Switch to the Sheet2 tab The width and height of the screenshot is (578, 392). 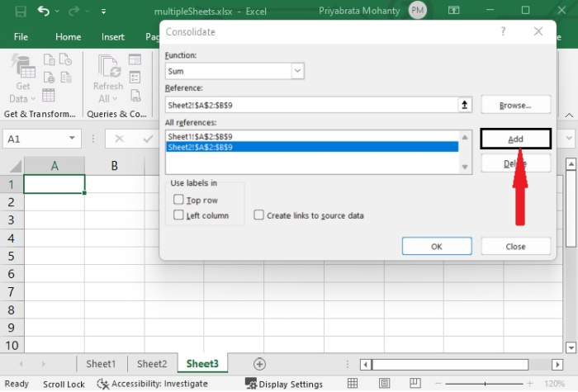[x=152, y=364]
